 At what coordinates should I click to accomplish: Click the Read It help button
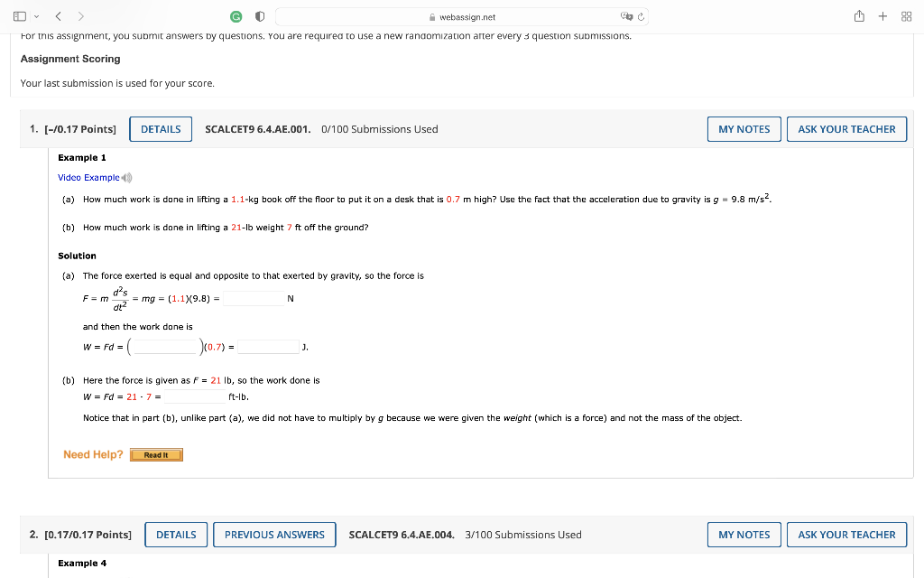pyautogui.click(x=156, y=454)
